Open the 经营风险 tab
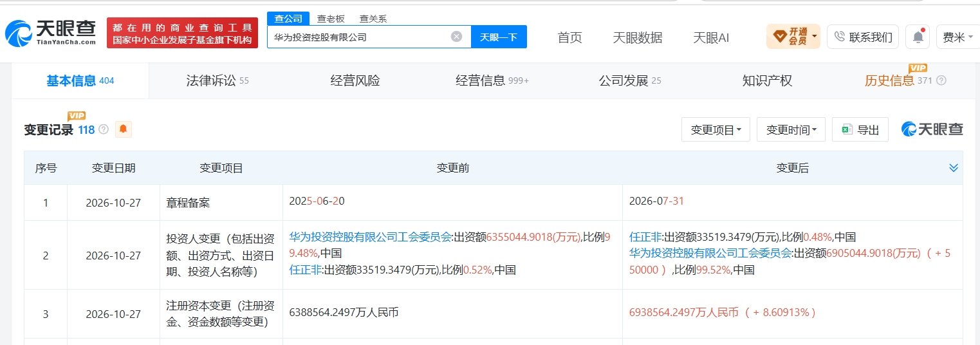This screenshot has width=980, height=345. pyautogui.click(x=355, y=81)
